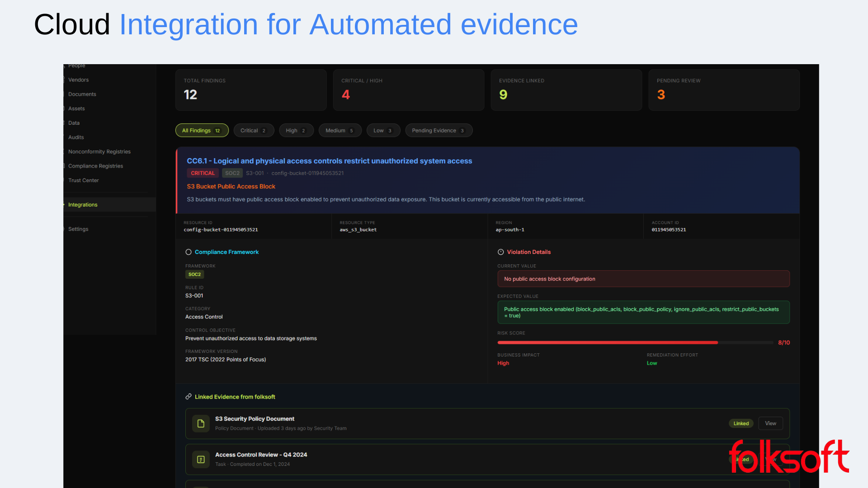Go to Compliance Registries page

tap(95, 166)
